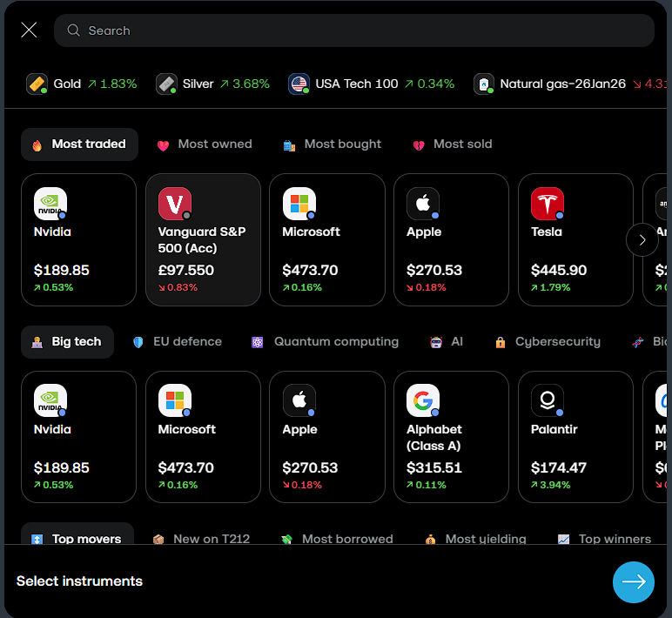
Task: Switch to the Top winners tab
Action: pos(604,538)
